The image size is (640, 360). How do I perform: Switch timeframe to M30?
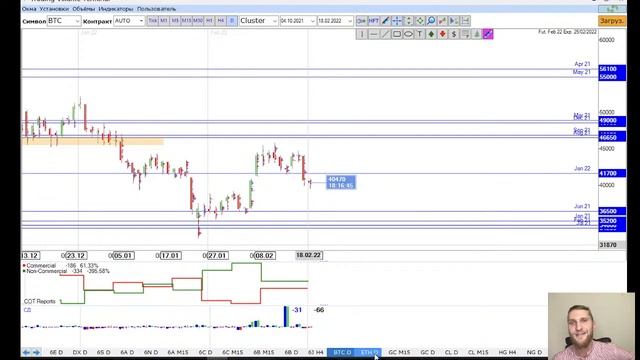pyautogui.click(x=198, y=21)
